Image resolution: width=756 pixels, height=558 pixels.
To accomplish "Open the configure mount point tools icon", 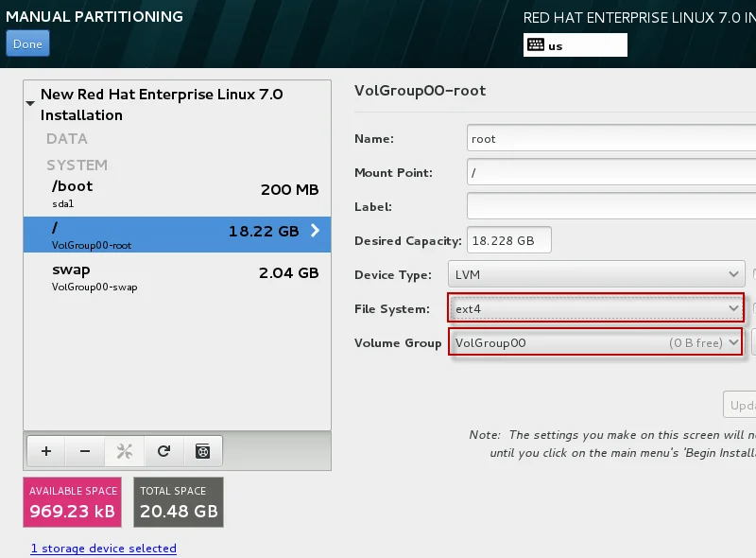I will point(125,451).
